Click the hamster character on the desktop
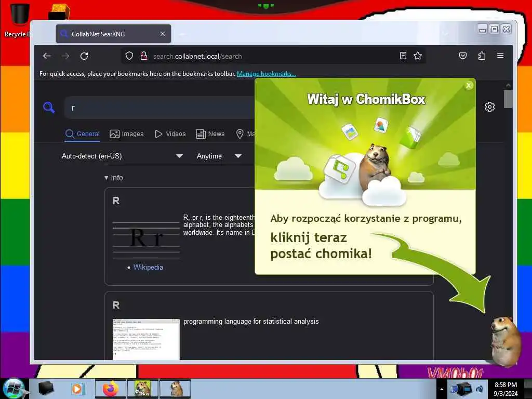This screenshot has height=399, width=532. point(505,341)
